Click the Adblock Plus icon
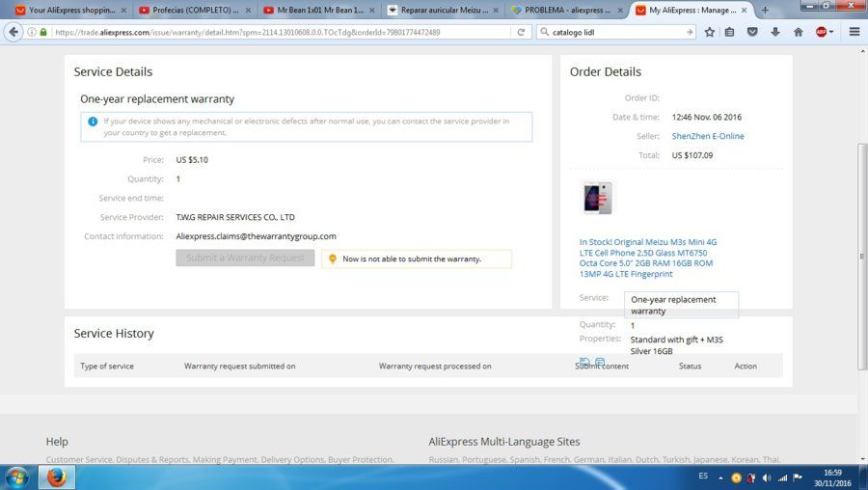 coord(821,32)
